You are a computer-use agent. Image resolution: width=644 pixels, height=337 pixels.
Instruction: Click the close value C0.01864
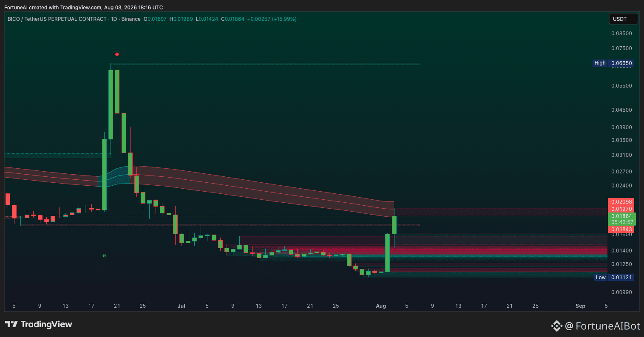tap(233, 19)
